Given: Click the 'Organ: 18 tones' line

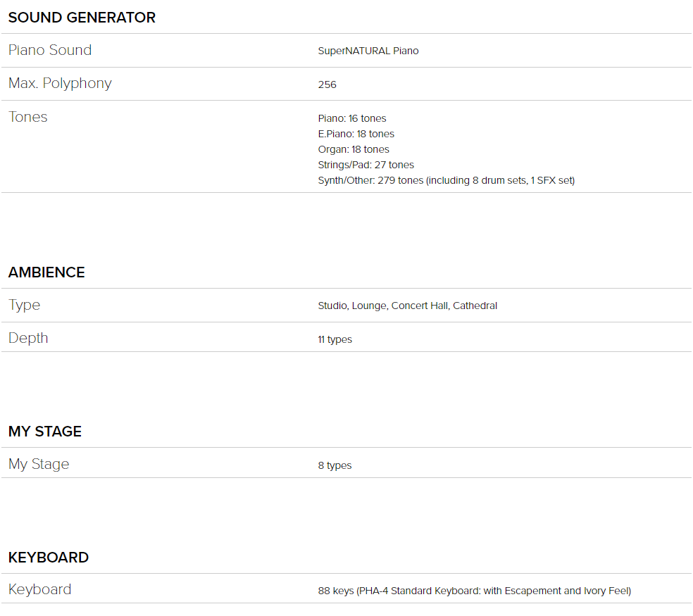Looking at the screenshot, I should point(353,149).
